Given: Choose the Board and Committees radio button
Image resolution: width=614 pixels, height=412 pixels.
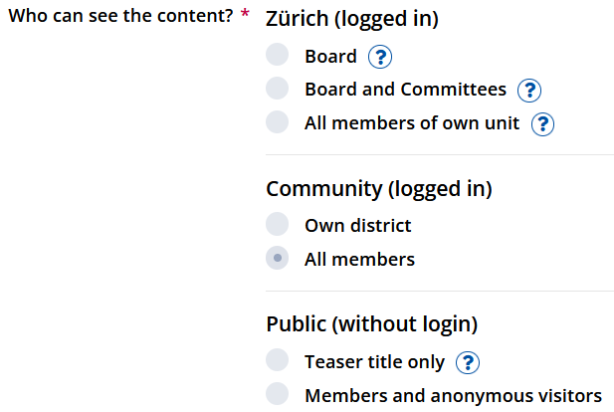Looking at the screenshot, I should click(277, 90).
